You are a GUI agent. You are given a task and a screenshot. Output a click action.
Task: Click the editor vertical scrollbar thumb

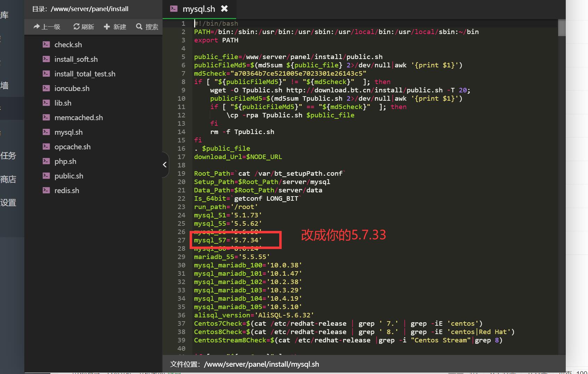point(562,28)
